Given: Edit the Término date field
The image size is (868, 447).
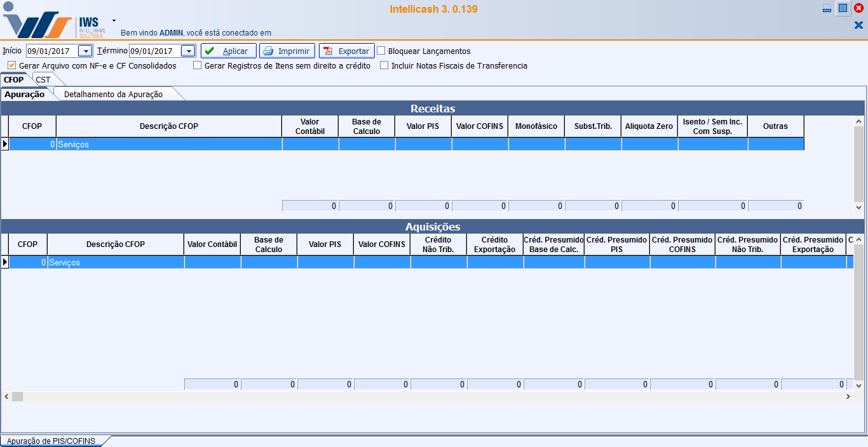Looking at the screenshot, I should 154,51.
